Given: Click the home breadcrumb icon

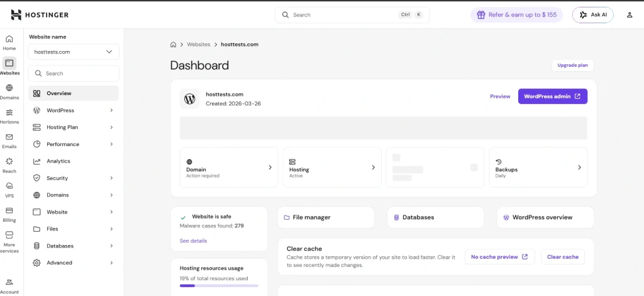Looking at the screenshot, I should point(173,45).
